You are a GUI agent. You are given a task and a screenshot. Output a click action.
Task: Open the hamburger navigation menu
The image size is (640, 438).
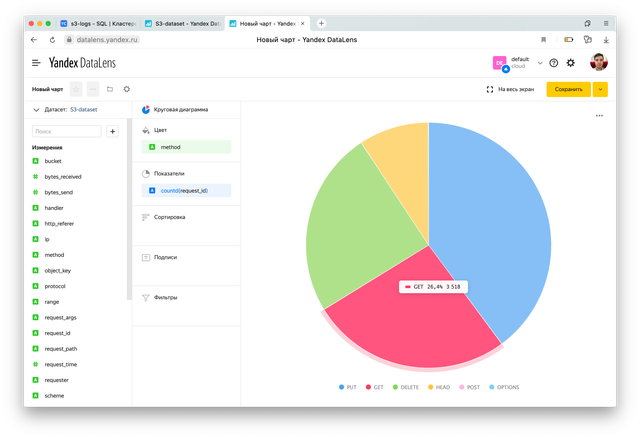pyautogui.click(x=36, y=62)
